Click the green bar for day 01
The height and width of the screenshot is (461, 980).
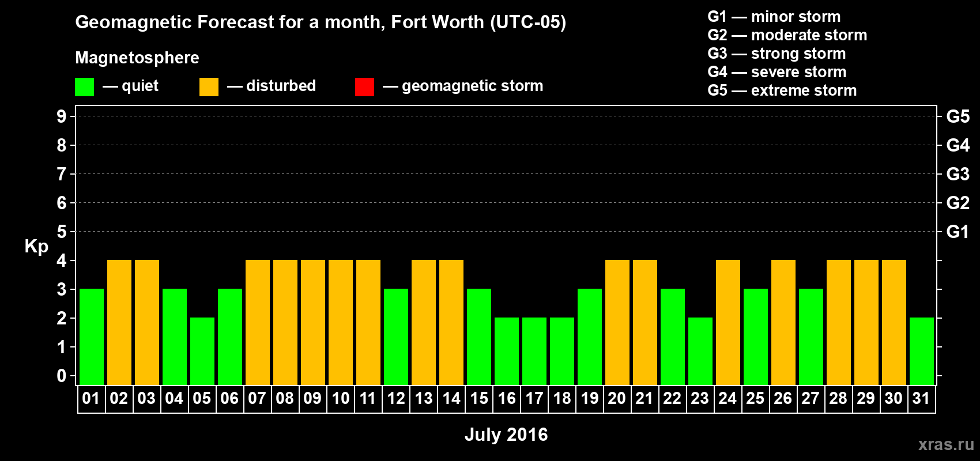(x=92, y=337)
